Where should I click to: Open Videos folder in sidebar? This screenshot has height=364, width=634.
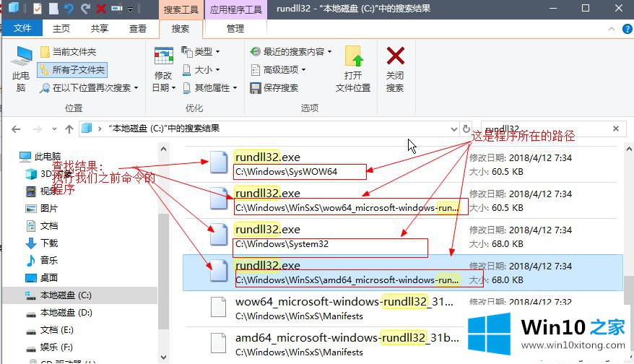tap(42, 191)
